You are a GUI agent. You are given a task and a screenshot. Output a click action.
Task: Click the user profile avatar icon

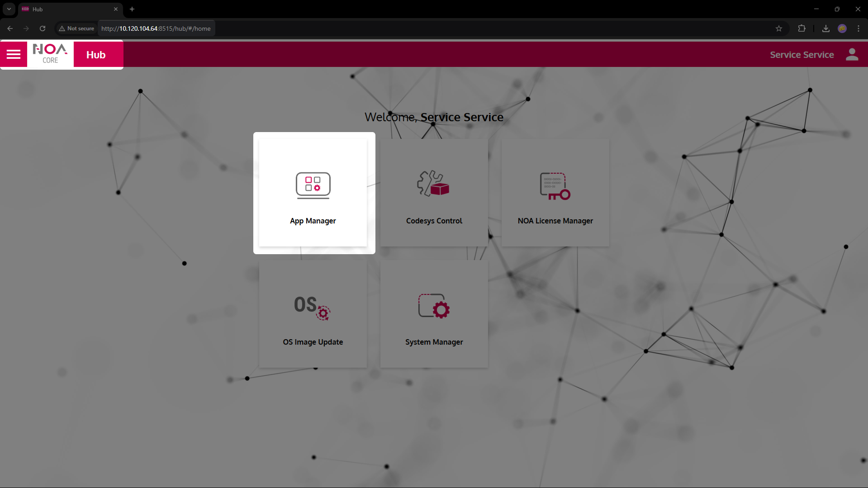point(852,55)
